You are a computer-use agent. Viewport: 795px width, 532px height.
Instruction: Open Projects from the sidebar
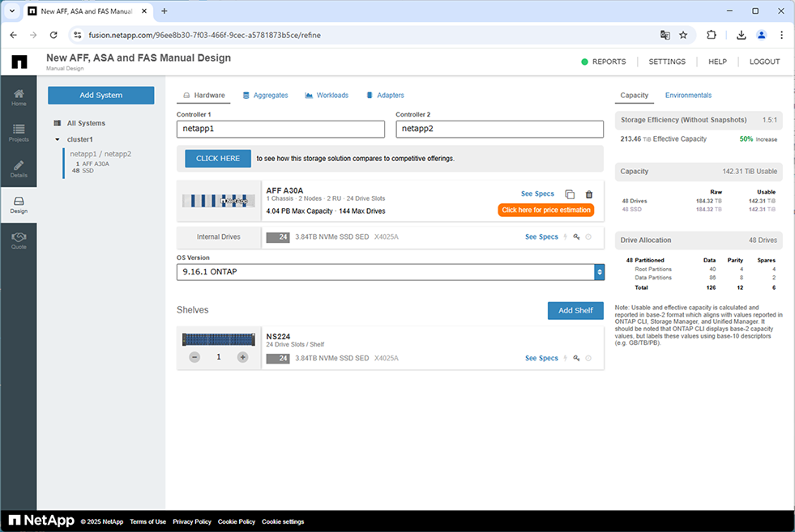pyautogui.click(x=19, y=133)
